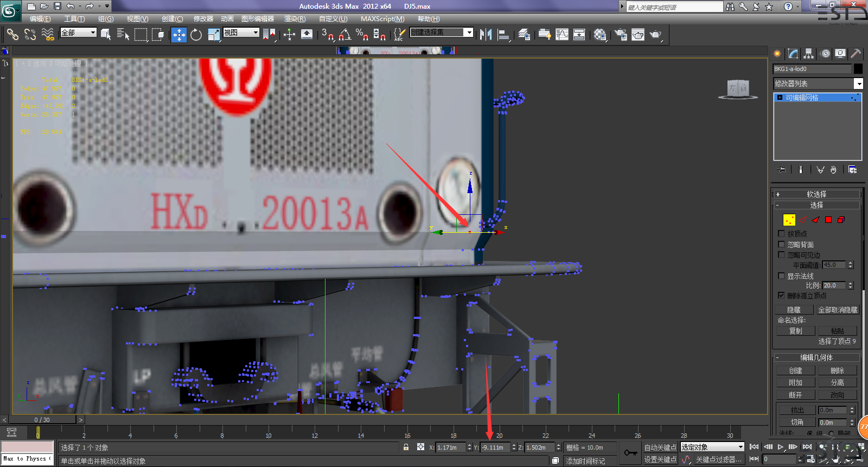
Task: Toggle the 3D Snaps icon
Action: tap(327, 34)
